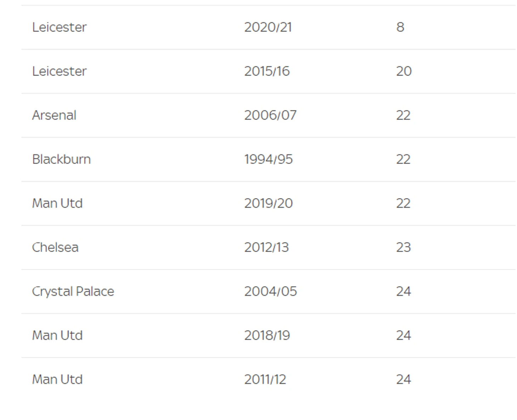The image size is (517, 420).
Task: Click the value 23 in Chelsea row
Action: point(404,247)
